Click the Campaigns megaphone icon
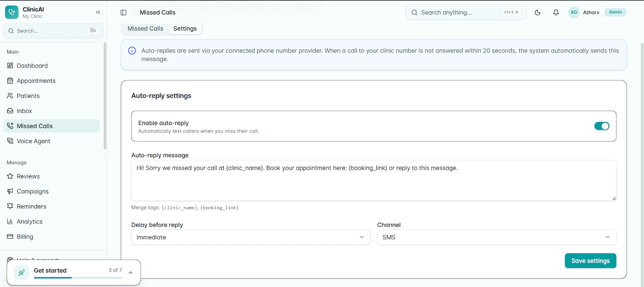This screenshot has width=644, height=287. pos(10,191)
